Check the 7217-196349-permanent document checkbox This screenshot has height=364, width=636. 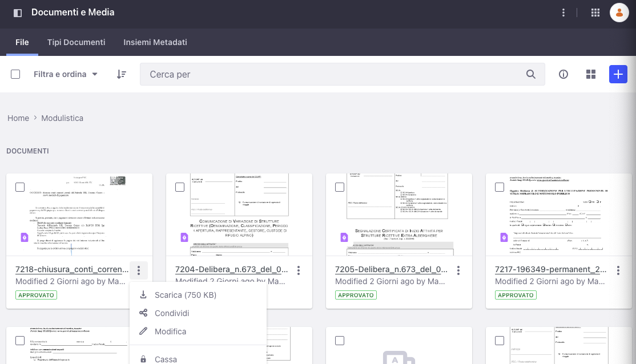coord(500,187)
